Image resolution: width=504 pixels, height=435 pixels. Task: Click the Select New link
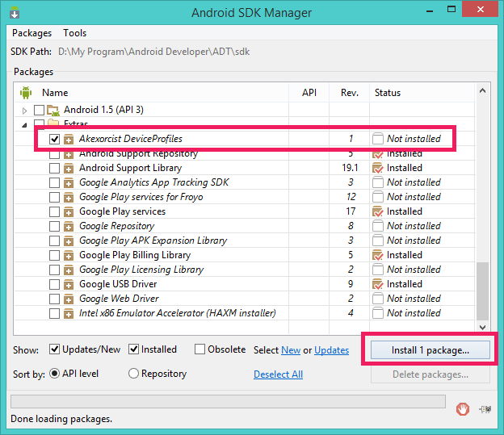[291, 350]
